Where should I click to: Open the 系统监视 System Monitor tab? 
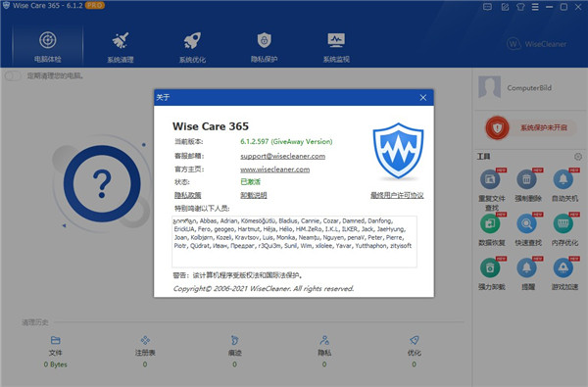point(336,46)
